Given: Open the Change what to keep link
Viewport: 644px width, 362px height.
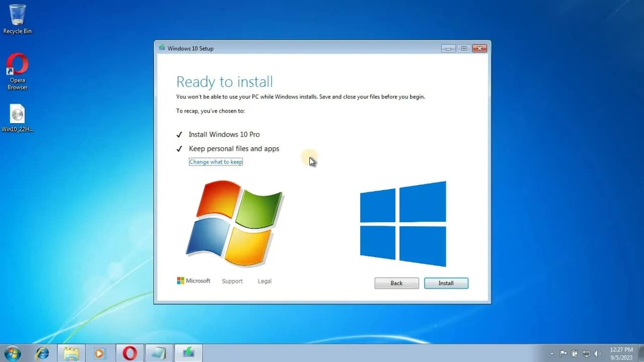Looking at the screenshot, I should pyautogui.click(x=215, y=161).
